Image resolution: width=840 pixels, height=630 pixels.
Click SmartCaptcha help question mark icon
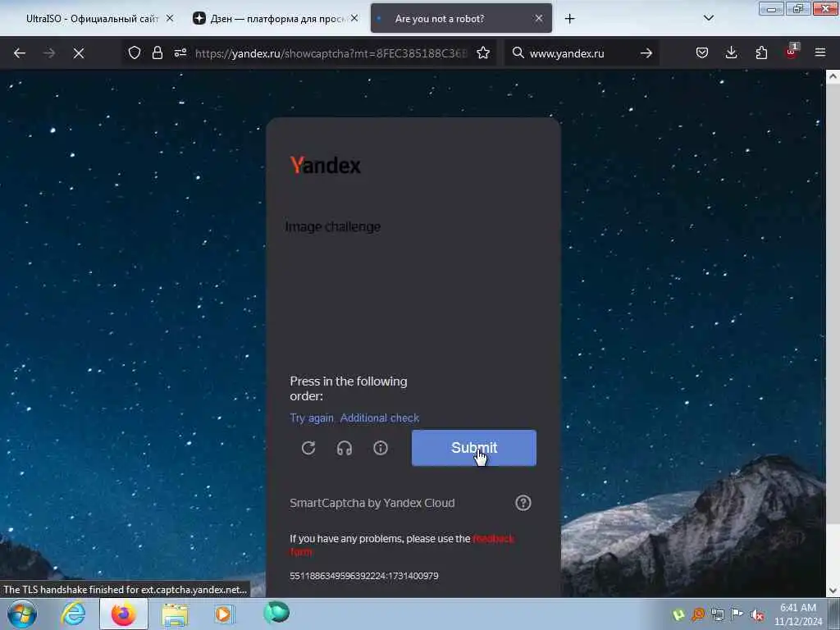pos(523,503)
